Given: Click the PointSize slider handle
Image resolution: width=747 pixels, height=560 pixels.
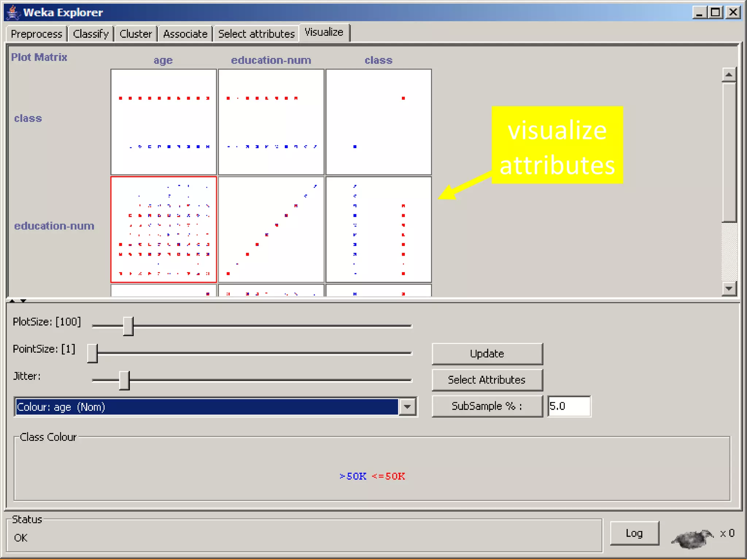Looking at the screenshot, I should (x=92, y=353).
